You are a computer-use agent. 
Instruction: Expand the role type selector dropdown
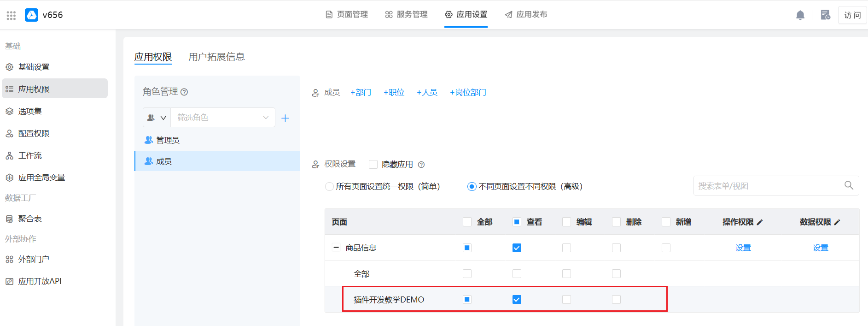[x=157, y=118]
